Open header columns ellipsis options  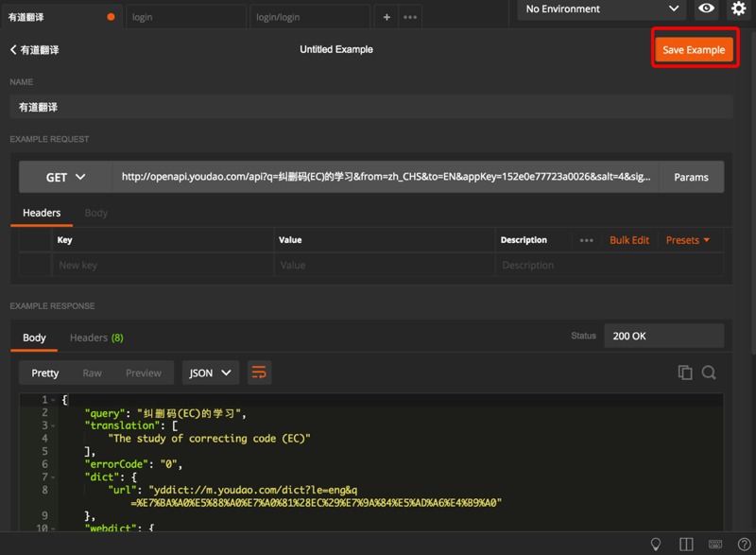pyautogui.click(x=586, y=240)
